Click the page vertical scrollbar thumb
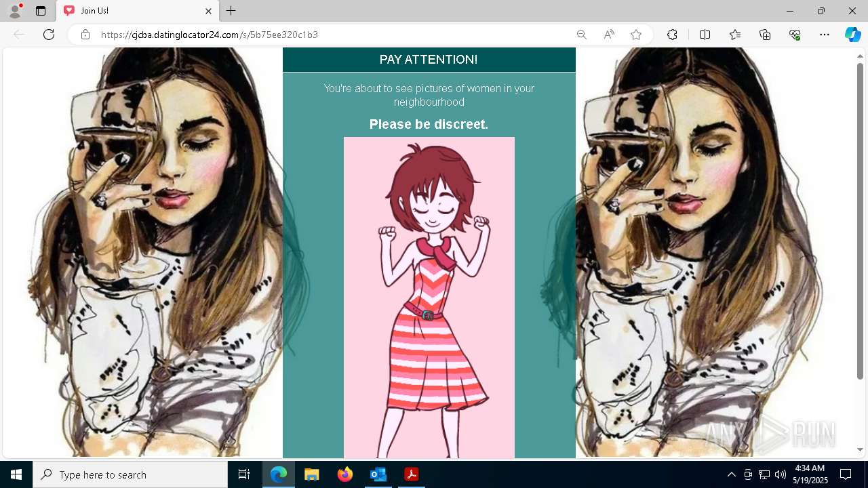The image size is (868, 488). 860,220
